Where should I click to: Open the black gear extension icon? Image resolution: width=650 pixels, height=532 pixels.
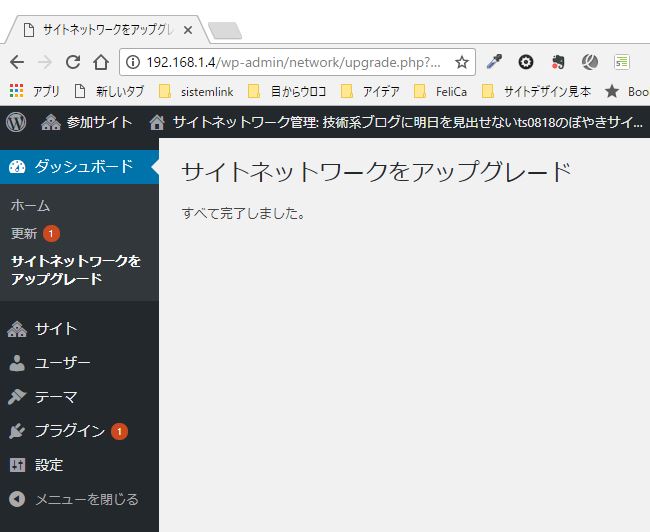[x=526, y=62]
